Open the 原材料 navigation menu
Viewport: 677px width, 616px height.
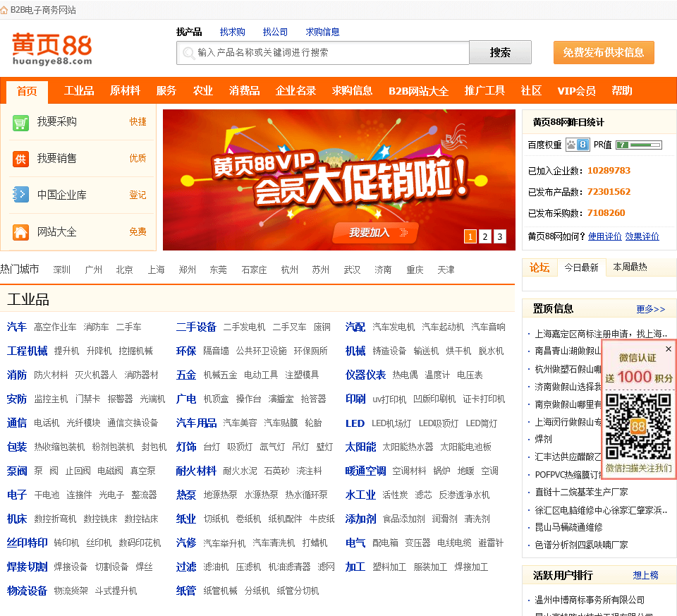[x=125, y=91]
